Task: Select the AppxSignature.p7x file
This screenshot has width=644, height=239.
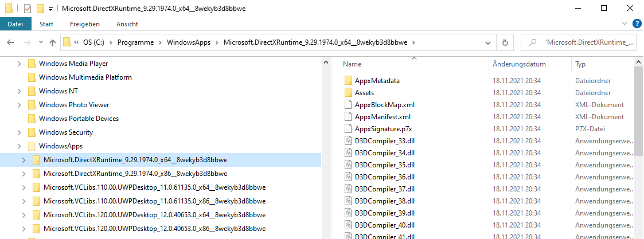Action: 383,128
